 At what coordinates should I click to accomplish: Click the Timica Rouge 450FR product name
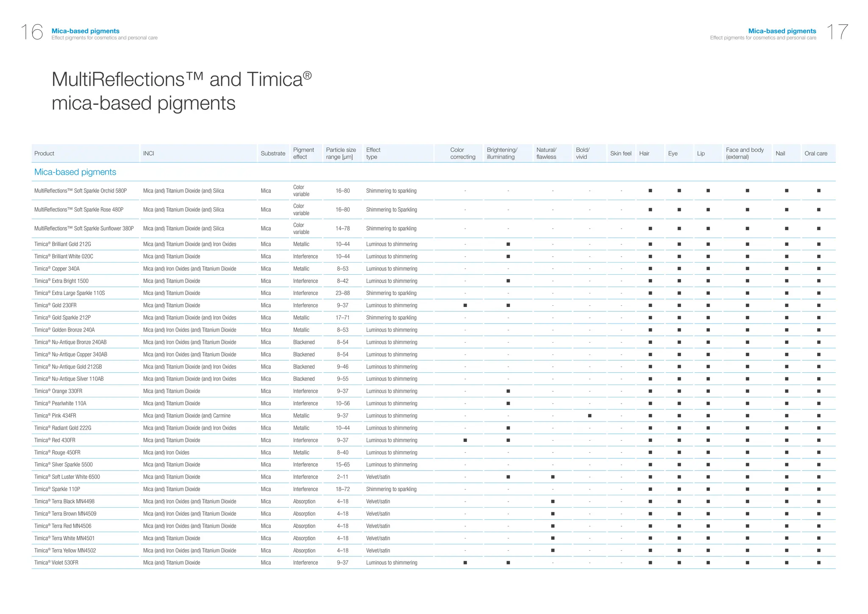coord(57,452)
